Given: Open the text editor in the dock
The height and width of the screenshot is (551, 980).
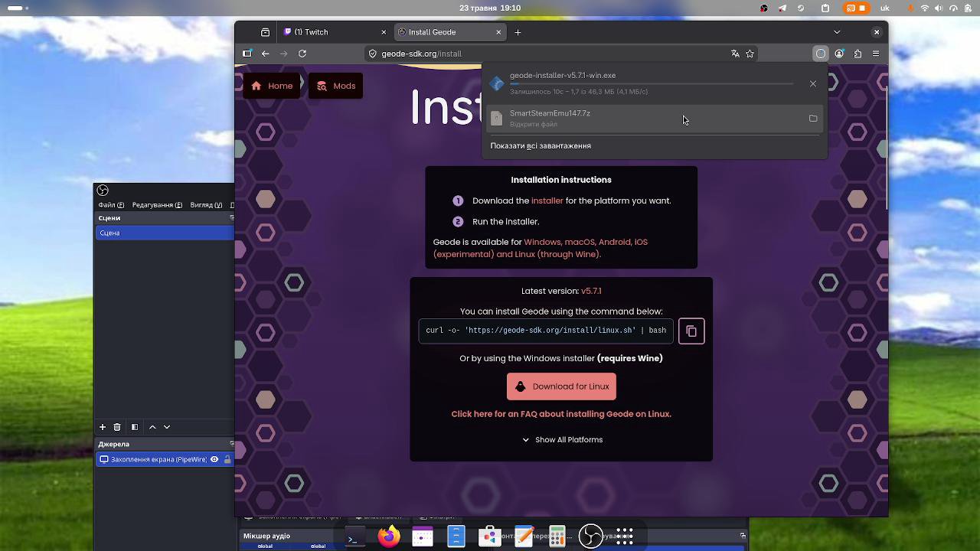Looking at the screenshot, I should pos(524,536).
